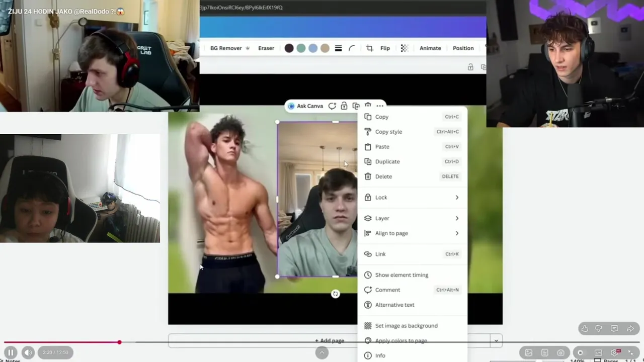The width and height of the screenshot is (644, 362).
Task: Toggle lock icon in floating toolbar
Action: pos(344,106)
